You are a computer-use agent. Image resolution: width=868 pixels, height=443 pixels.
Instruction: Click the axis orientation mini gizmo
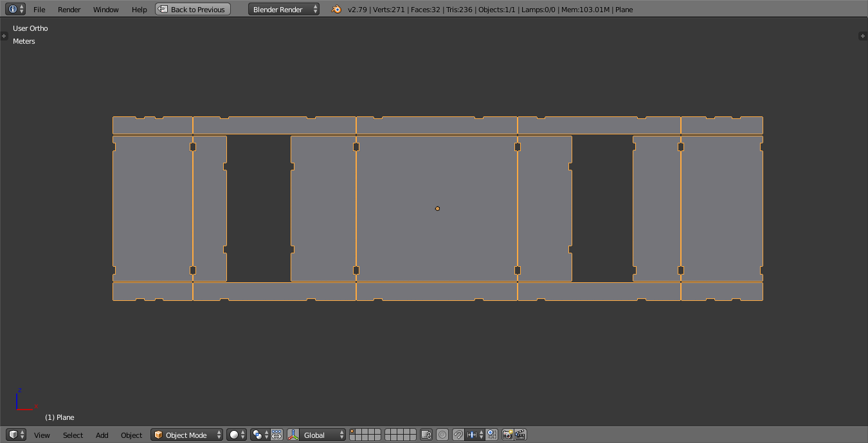tap(26, 399)
